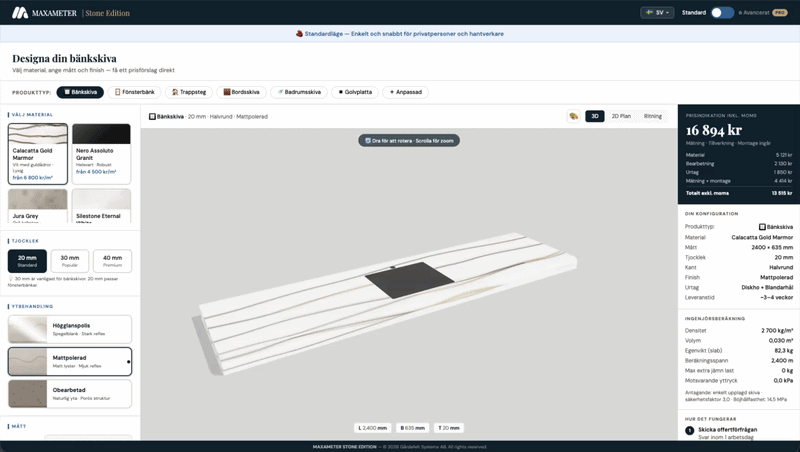The width and height of the screenshot is (800, 452).
Task: Toggle Standard/Avancerat mode switch
Action: coord(722,13)
